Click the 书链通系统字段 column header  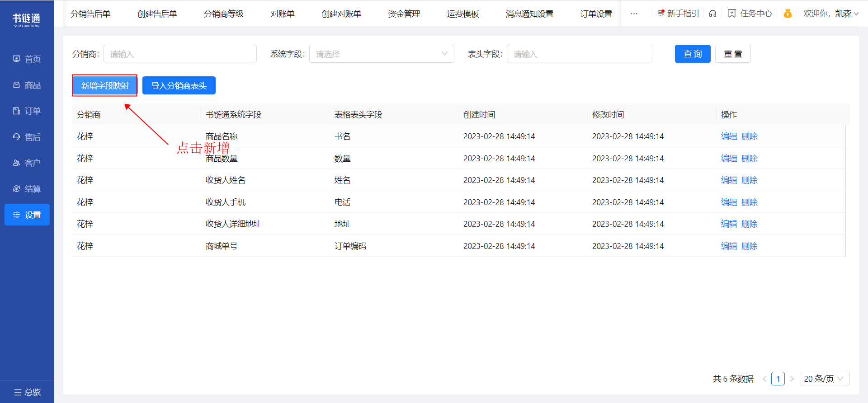point(233,115)
